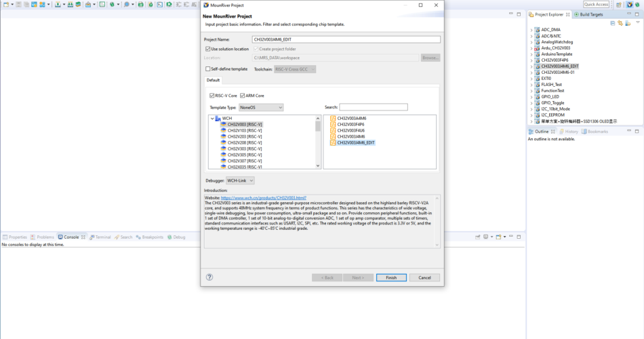Select CH32V003J4M6_EDIT in Project Explorer
Image resolution: width=644 pixels, height=339 pixels.
(560, 66)
